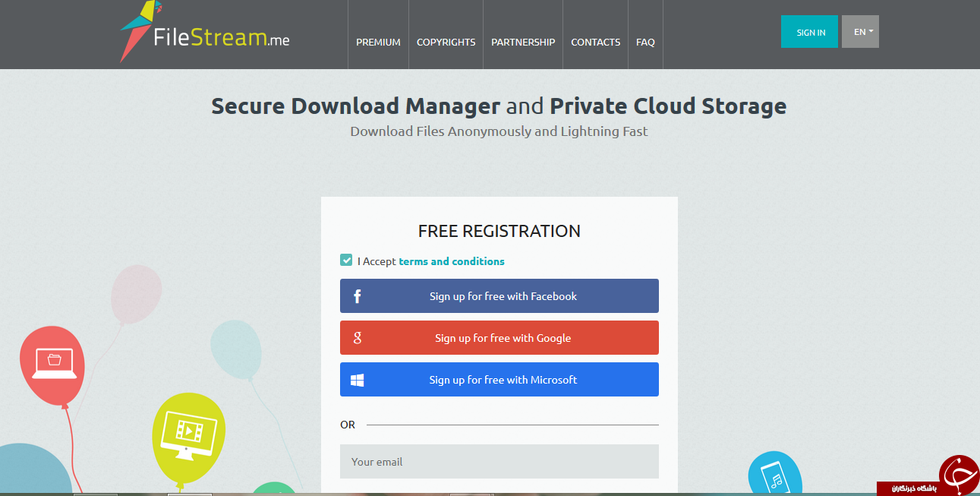This screenshot has width=980, height=496.
Task: Click the SIGN IN button
Action: pyautogui.click(x=810, y=32)
